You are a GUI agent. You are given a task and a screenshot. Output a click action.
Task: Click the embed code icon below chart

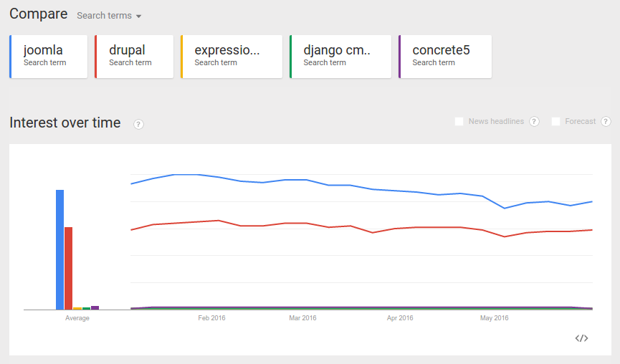581,338
